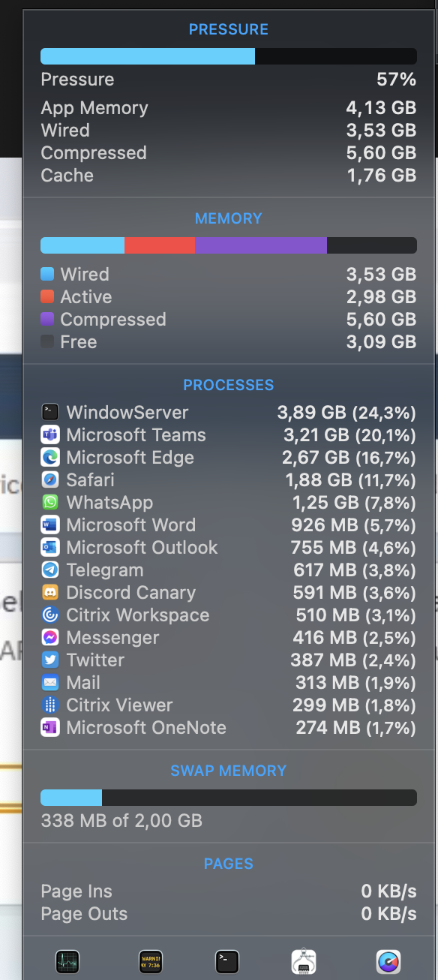
Task: Open the Console app icon
Action: pyautogui.click(x=151, y=961)
